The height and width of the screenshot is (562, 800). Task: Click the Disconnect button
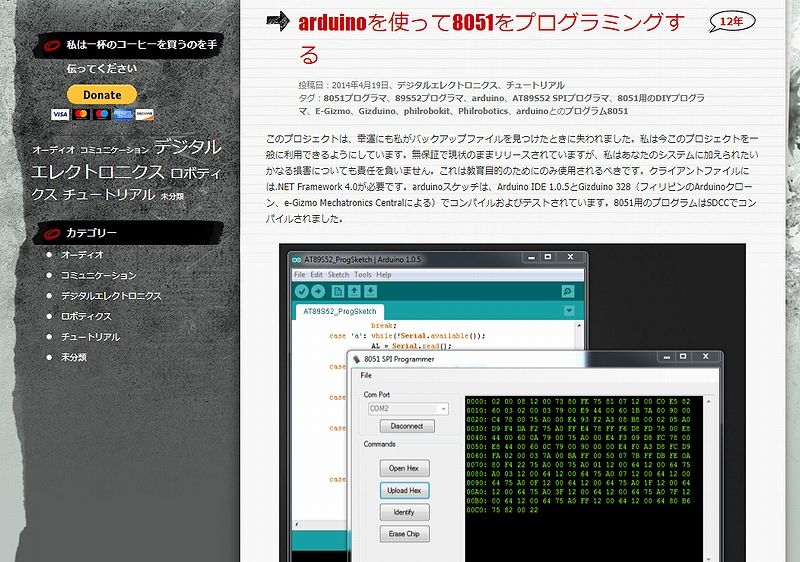click(x=407, y=426)
